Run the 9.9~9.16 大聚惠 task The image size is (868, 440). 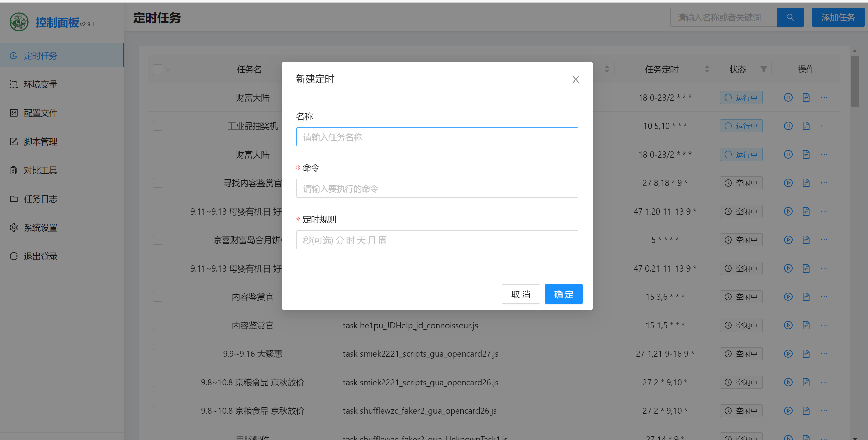788,354
